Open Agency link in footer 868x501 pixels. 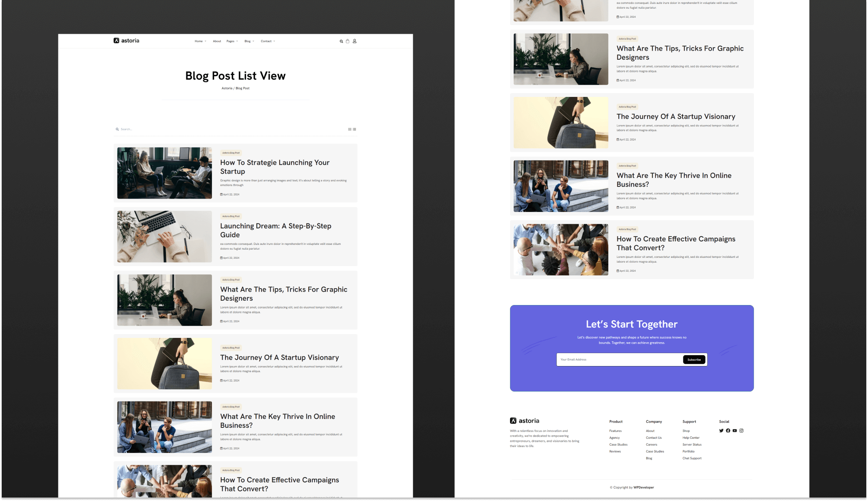(615, 438)
